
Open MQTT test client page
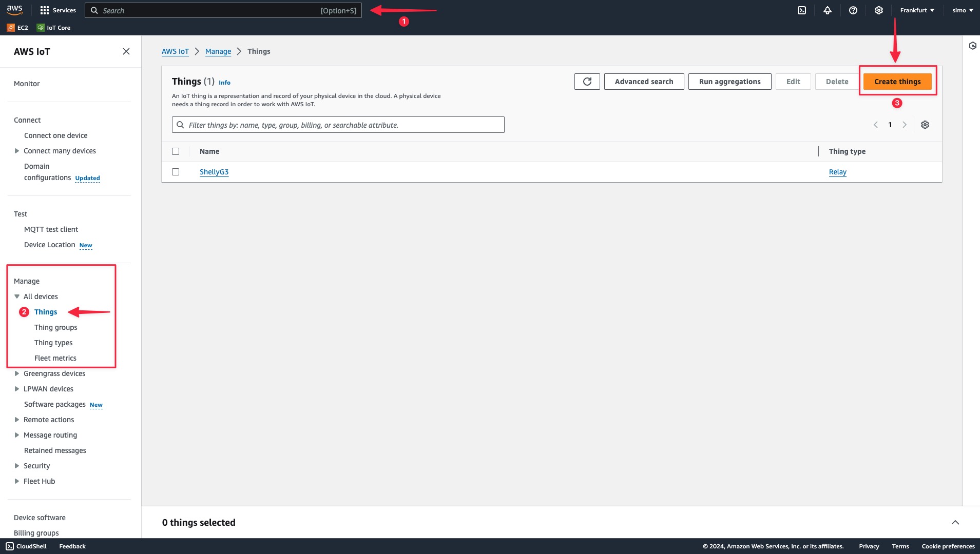click(51, 229)
